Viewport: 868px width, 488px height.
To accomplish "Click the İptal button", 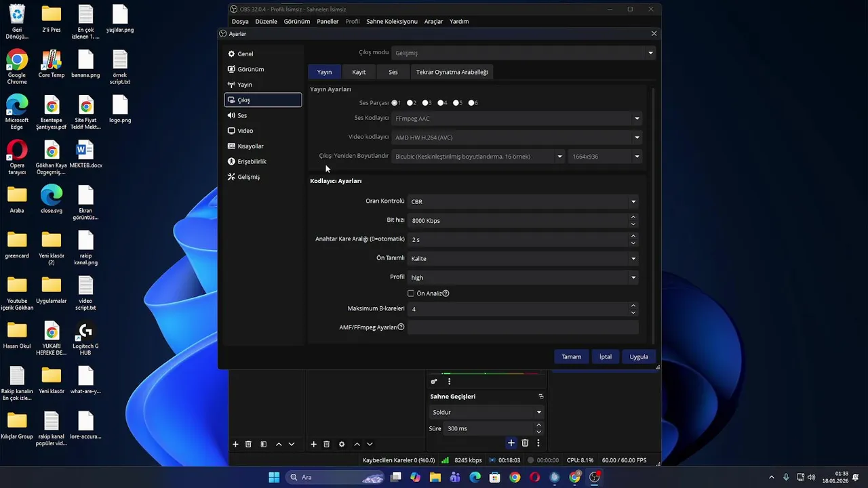I will click(x=606, y=357).
